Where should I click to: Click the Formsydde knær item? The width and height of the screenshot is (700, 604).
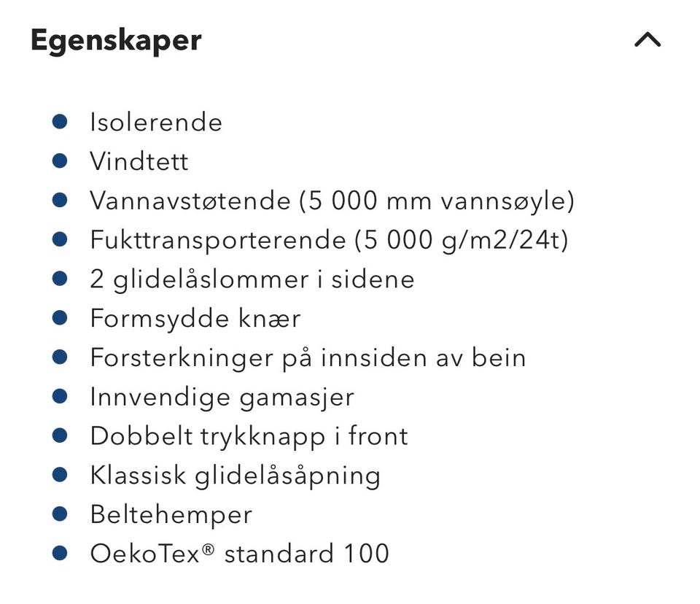pyautogui.click(x=195, y=319)
